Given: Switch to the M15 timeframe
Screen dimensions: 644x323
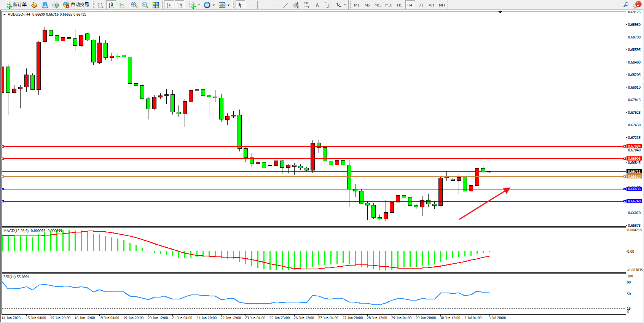Looking at the screenshot, I should tap(378, 5).
